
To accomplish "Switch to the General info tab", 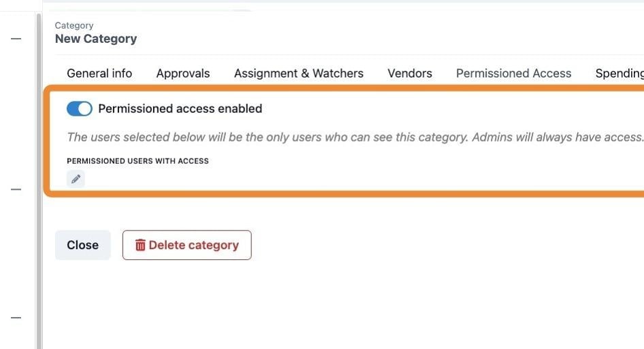I will (x=99, y=73).
